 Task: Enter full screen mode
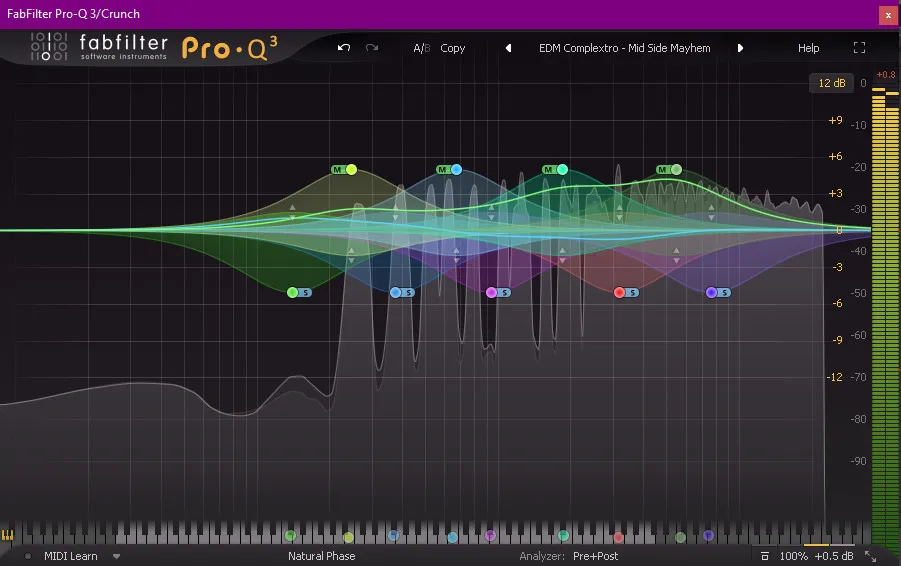(859, 48)
